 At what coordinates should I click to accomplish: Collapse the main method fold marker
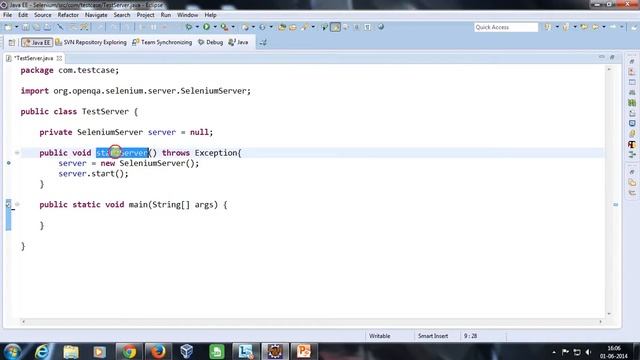click(x=17, y=204)
